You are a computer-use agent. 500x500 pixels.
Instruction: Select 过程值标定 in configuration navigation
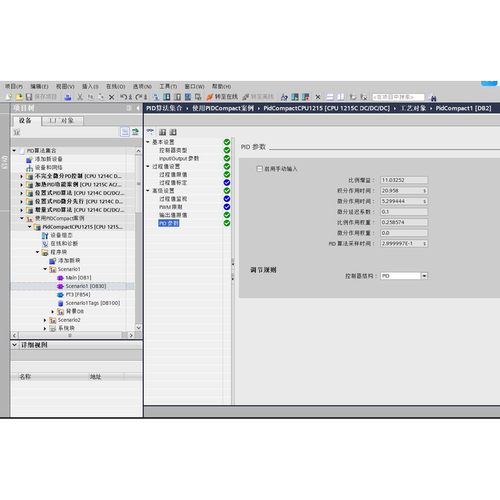point(173,183)
